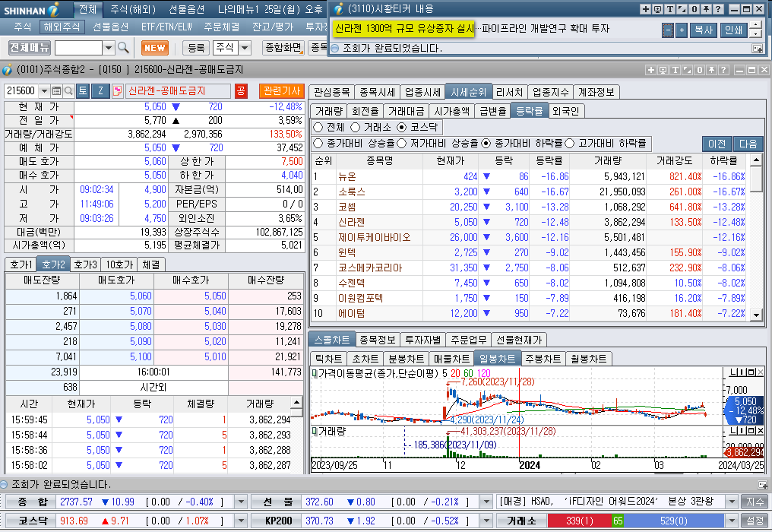Click the 0 icon in the 주식종합2 title bar

click(699, 70)
